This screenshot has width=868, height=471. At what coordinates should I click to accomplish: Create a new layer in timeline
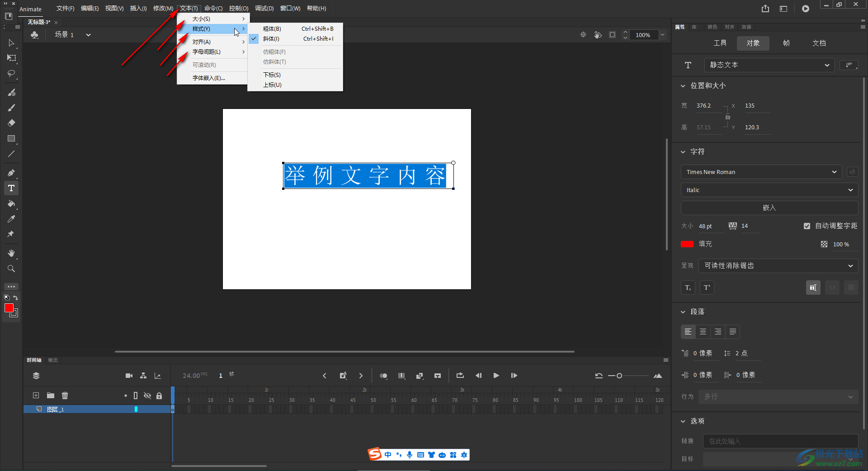(x=36, y=396)
